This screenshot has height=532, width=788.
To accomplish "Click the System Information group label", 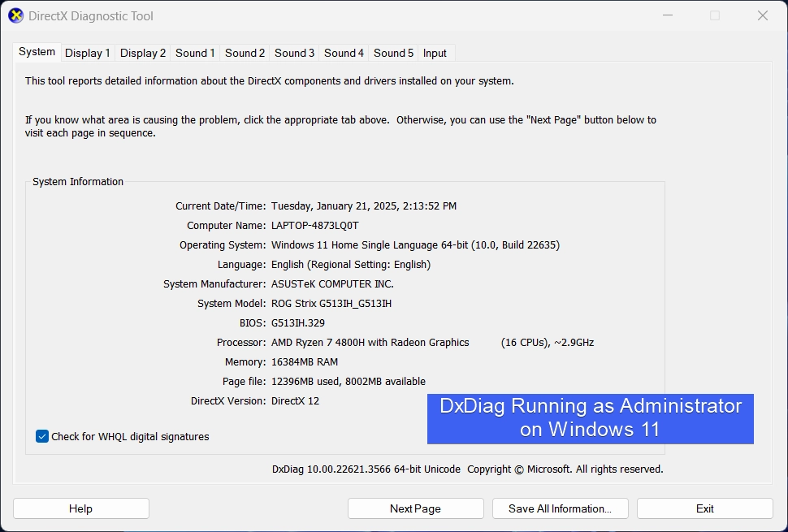I will point(78,182).
